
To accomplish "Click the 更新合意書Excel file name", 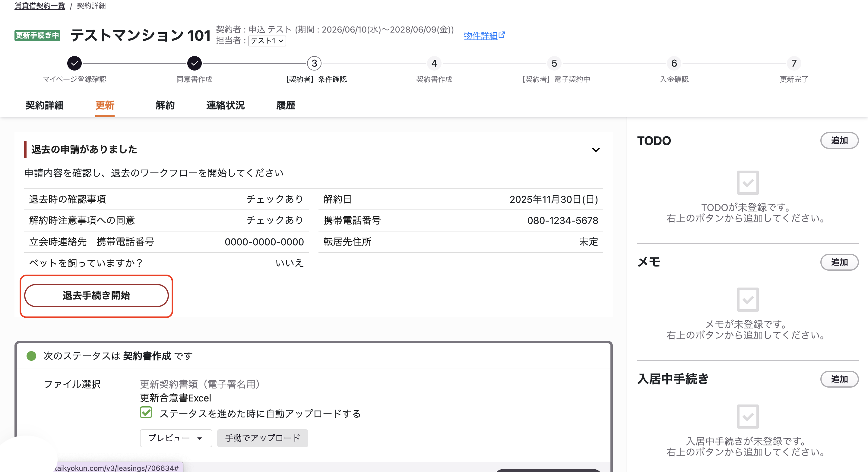I will (x=176, y=398).
